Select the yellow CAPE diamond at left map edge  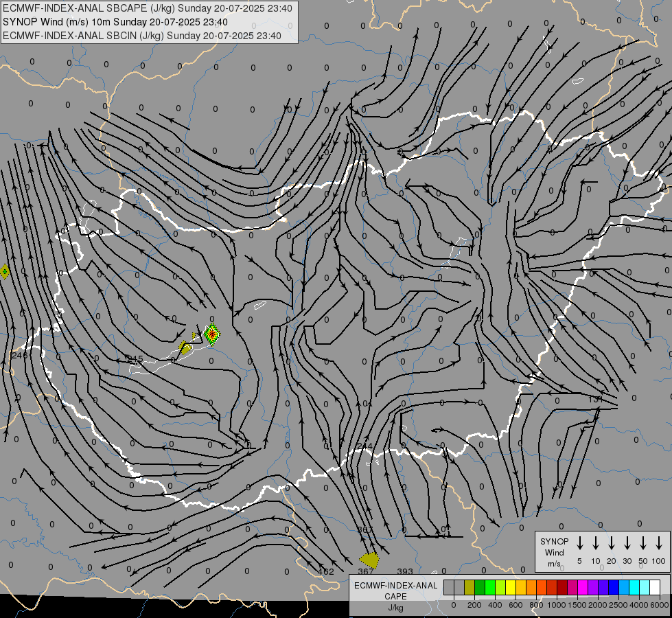[x=5, y=271]
